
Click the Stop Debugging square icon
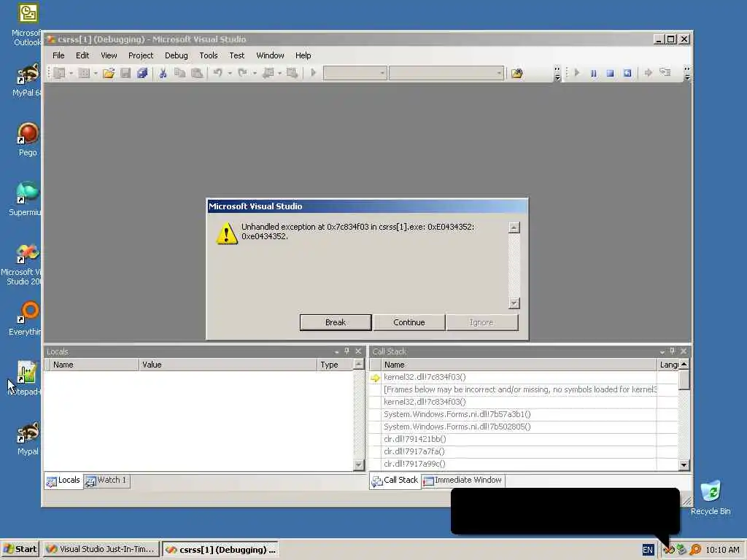(611, 73)
